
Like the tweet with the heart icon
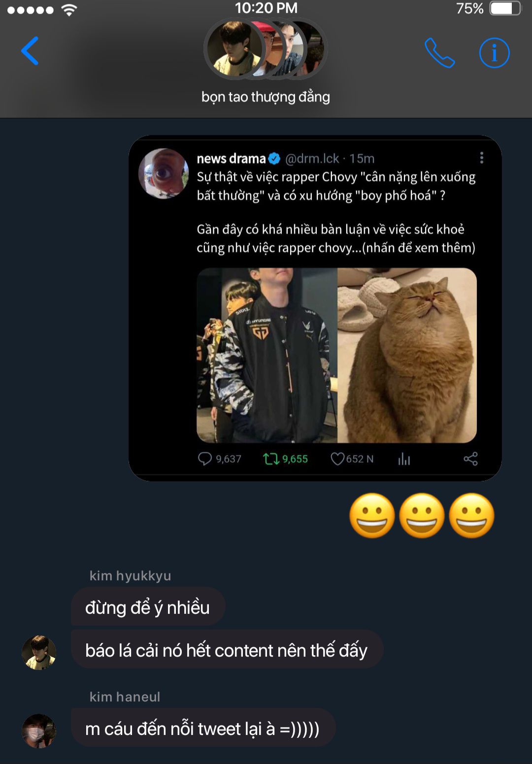click(x=337, y=459)
